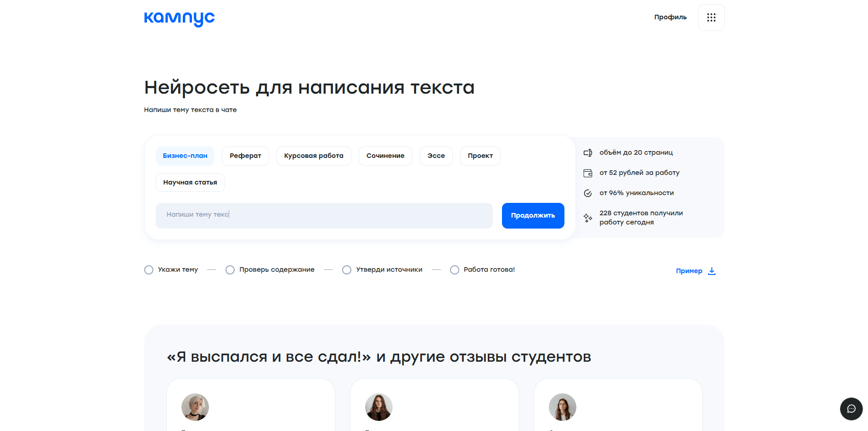Screen dimensions: 868x431
Task: Choose the Курсовая работа type
Action: point(314,156)
